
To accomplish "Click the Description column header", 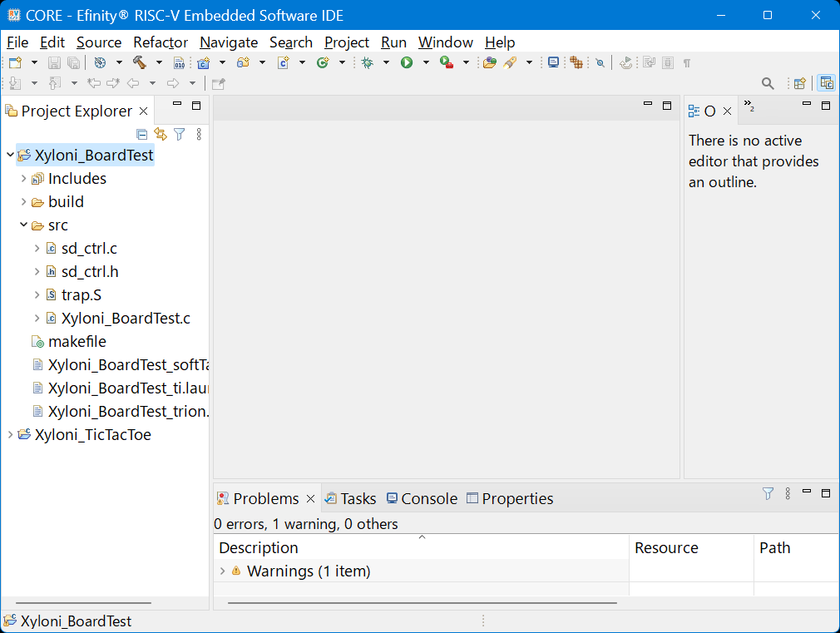I will (x=258, y=548).
